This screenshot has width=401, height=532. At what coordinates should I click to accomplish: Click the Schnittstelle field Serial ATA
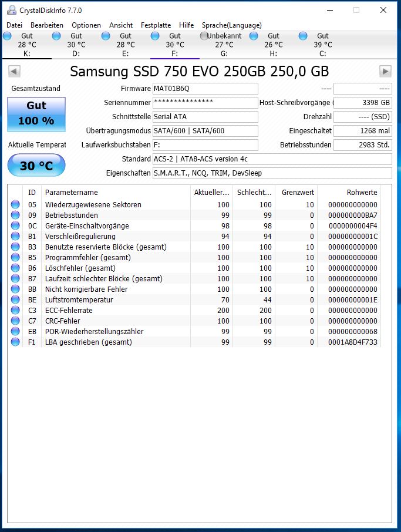point(205,117)
